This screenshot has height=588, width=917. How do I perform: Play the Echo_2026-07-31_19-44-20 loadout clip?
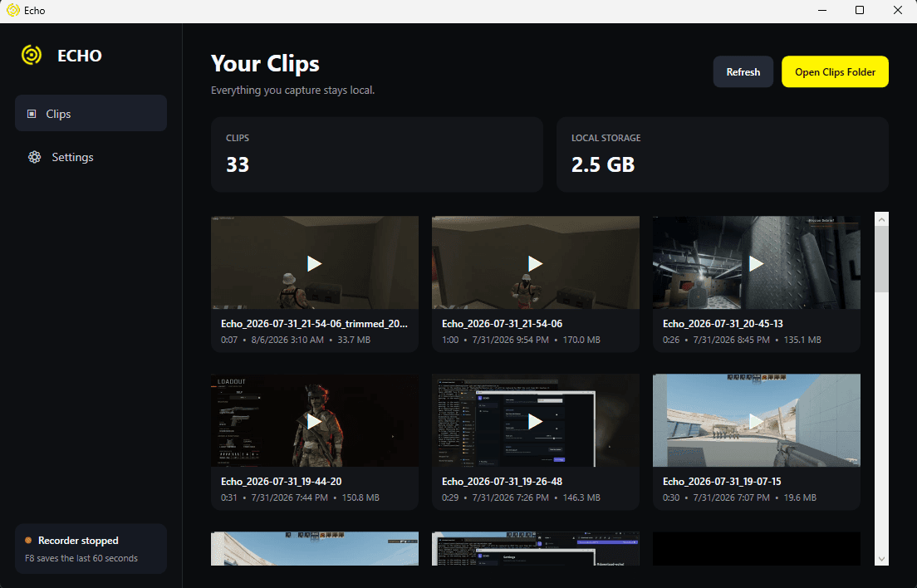click(315, 421)
